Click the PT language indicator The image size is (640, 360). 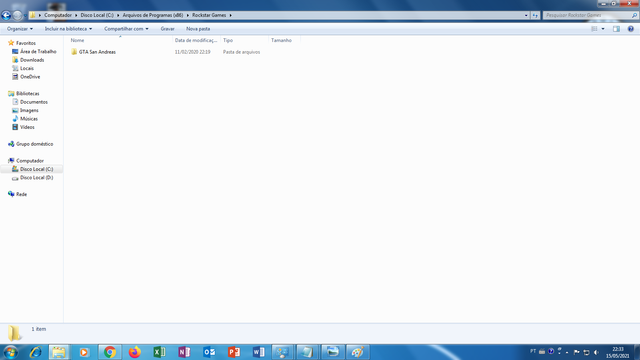tap(533, 351)
